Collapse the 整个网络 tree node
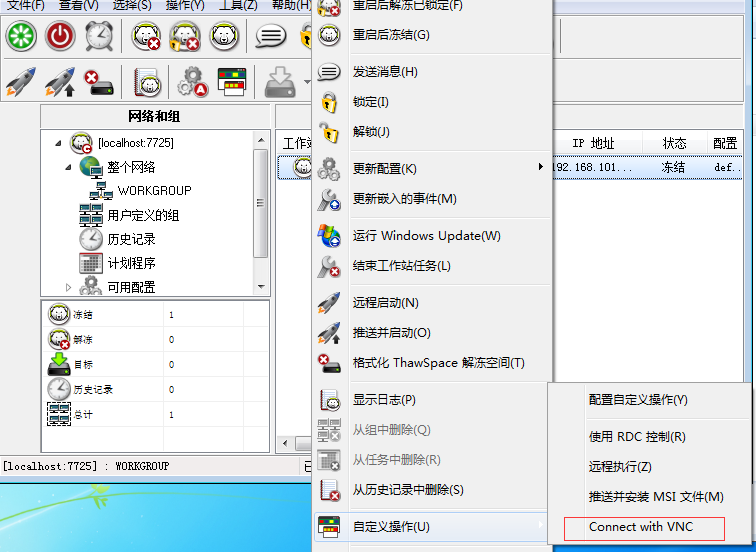This screenshot has width=756, height=552. [69, 167]
